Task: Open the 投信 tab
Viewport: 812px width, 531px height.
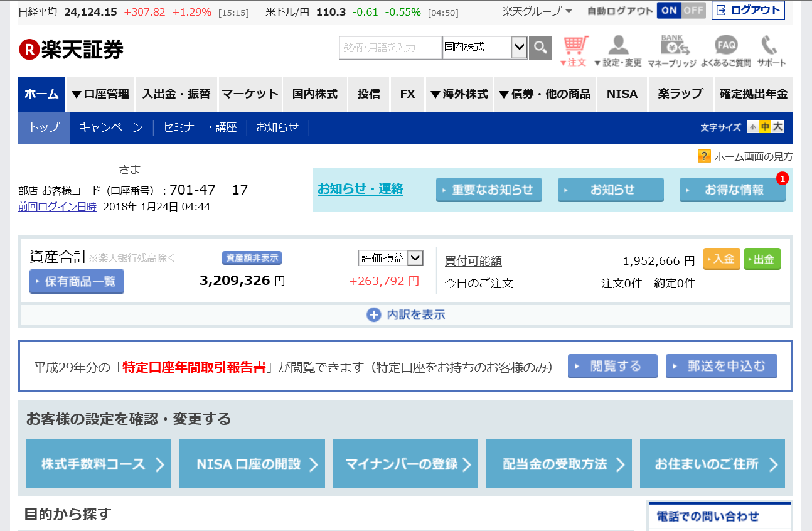Action: [x=369, y=94]
